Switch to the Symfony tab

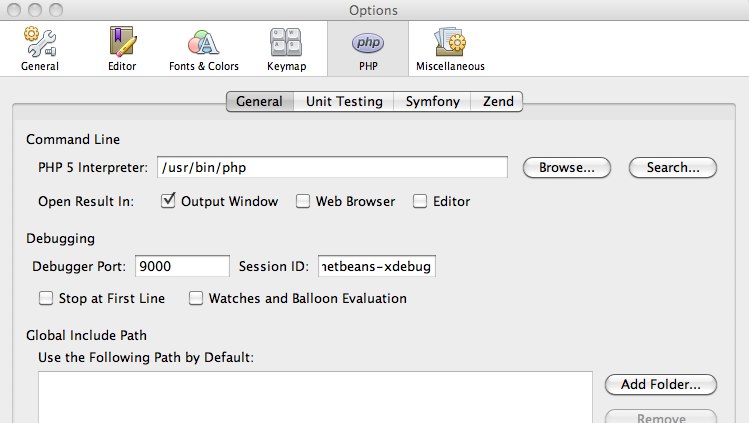pos(432,101)
